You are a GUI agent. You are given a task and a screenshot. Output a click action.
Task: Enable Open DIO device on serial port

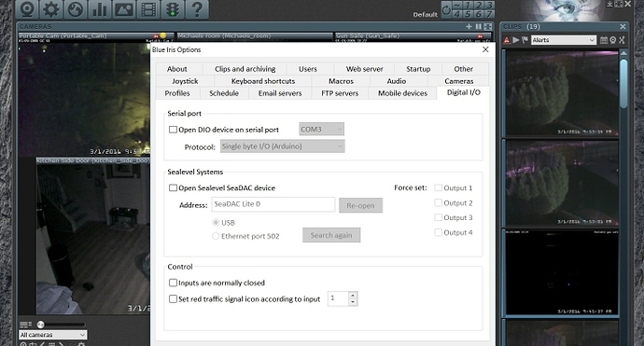(x=173, y=130)
